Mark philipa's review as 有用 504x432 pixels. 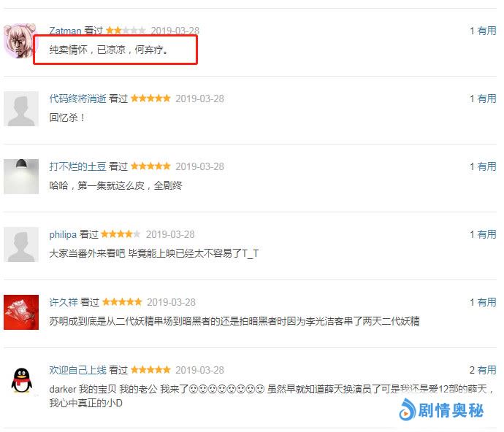486,234
